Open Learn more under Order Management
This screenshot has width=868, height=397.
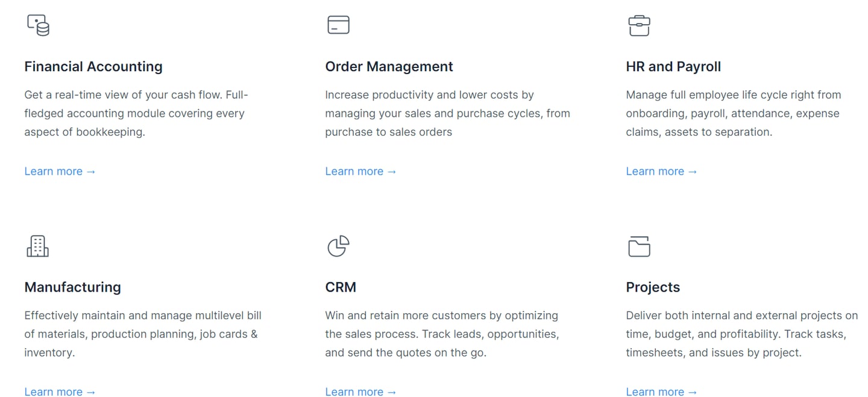pyautogui.click(x=360, y=171)
